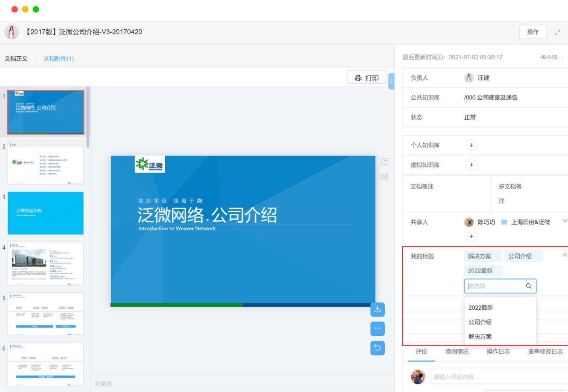This screenshot has width=568, height=392.
Task: Click the 状态 正常 value
Action: click(x=470, y=117)
